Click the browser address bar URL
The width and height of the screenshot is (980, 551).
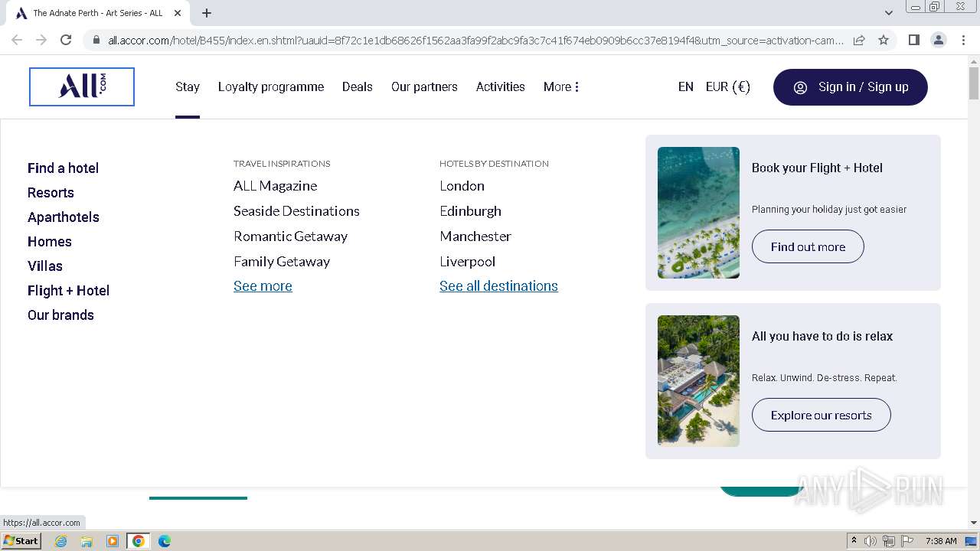coord(475,40)
